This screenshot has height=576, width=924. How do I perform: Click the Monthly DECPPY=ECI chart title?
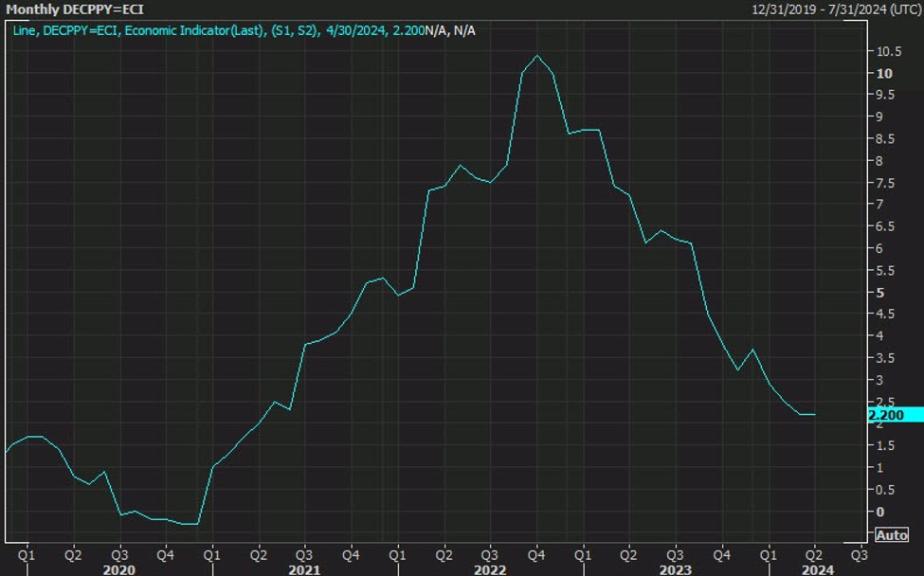[x=76, y=9]
